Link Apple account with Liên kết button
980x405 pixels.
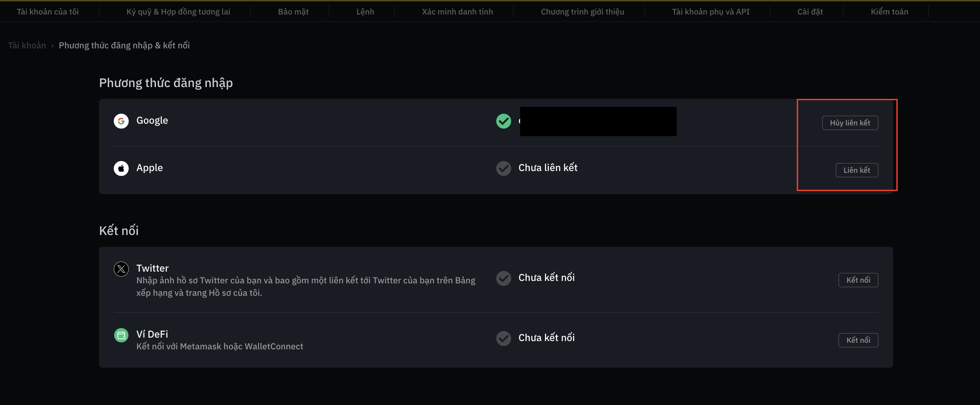857,170
